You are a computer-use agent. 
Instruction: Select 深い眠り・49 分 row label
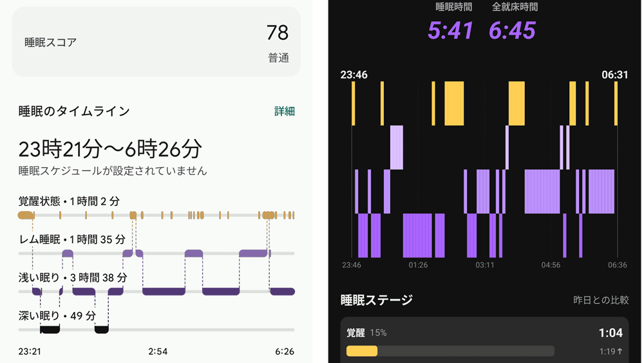(x=57, y=316)
